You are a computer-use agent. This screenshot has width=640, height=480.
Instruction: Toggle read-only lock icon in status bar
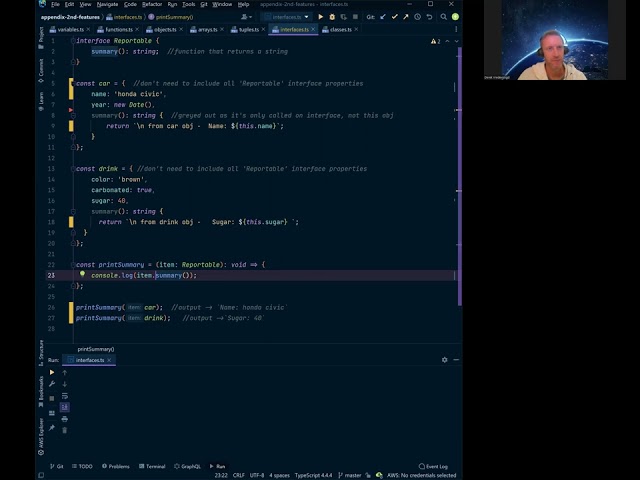click(x=368, y=475)
